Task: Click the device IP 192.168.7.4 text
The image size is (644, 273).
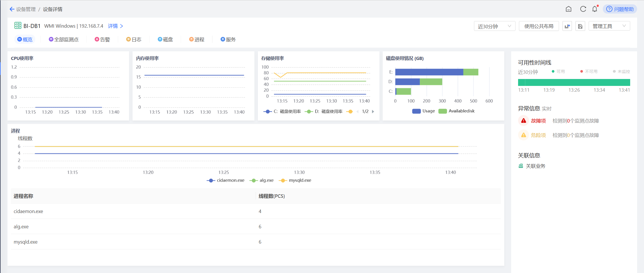Action: pos(91,26)
